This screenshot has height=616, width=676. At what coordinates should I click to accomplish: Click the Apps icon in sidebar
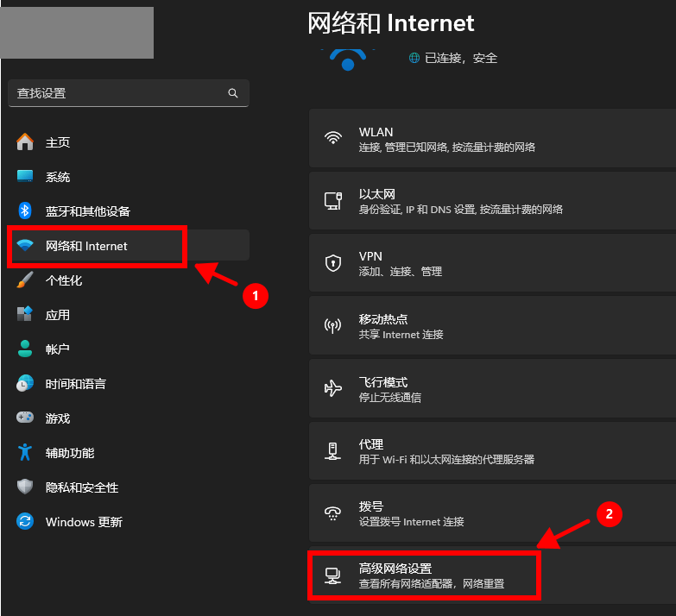(x=26, y=315)
